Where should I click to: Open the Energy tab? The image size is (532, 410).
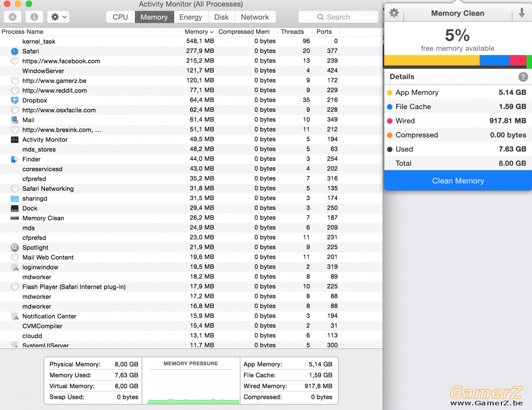[x=191, y=17]
